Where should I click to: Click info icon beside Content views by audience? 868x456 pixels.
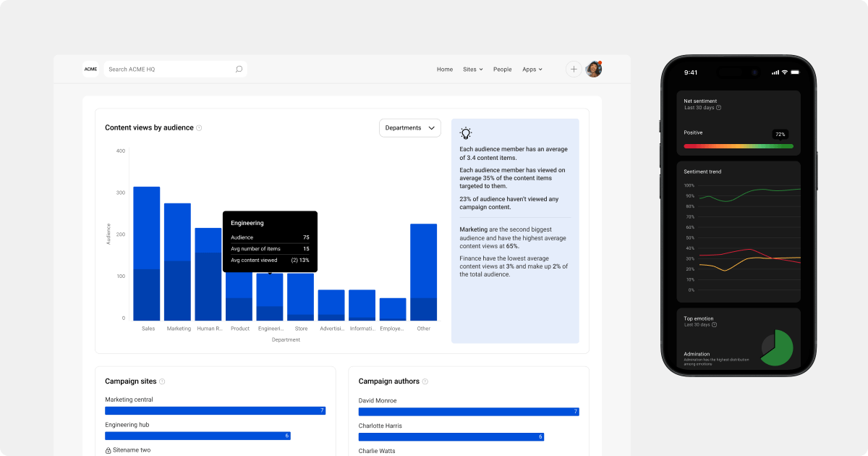199,128
